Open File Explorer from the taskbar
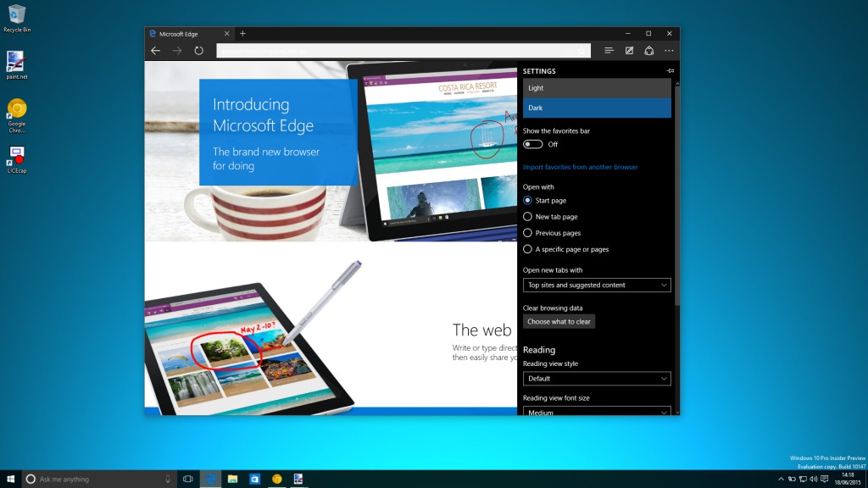868x488 pixels. (x=232, y=480)
